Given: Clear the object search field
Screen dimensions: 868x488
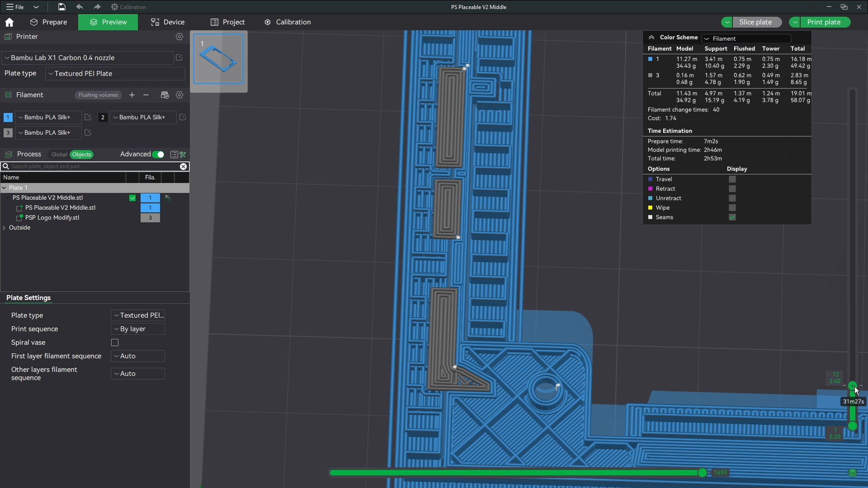Looking at the screenshot, I should point(183,166).
